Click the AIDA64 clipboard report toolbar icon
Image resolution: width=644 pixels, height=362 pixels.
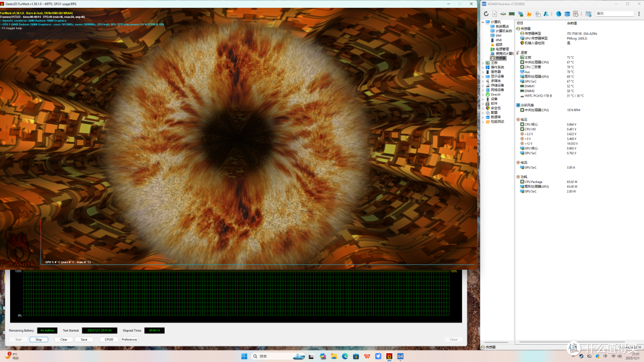pyautogui.click(x=538, y=14)
